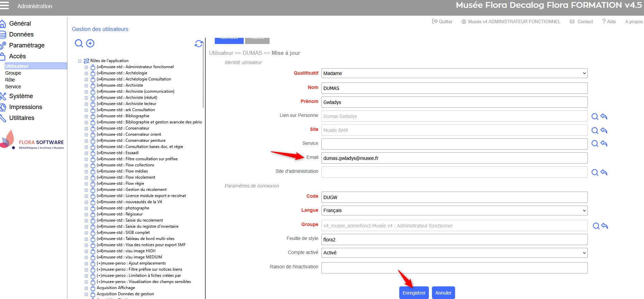
Task: Click the add user plus icon
Action: click(90, 43)
